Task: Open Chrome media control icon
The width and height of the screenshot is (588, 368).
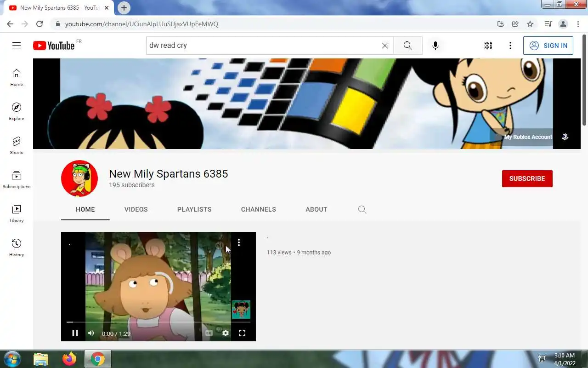Action: pos(548,24)
